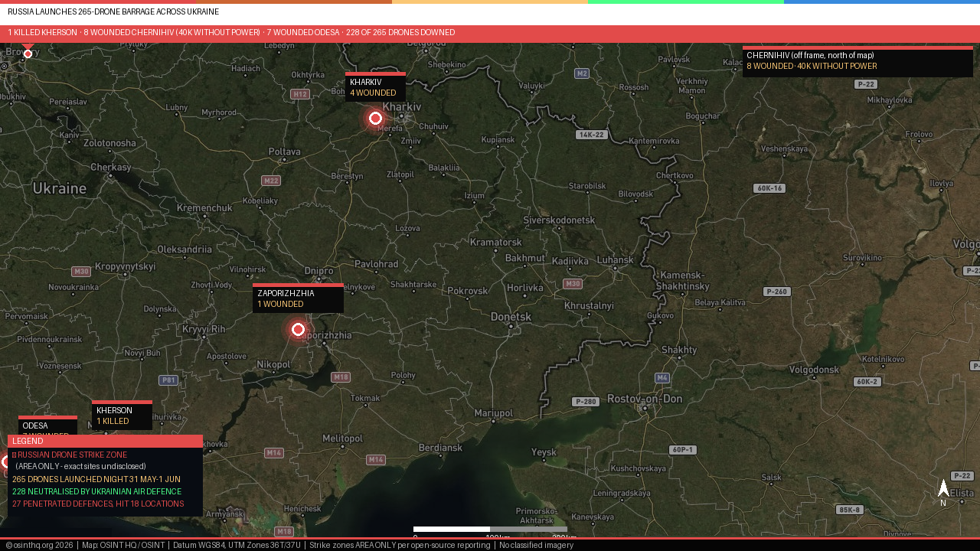Click the 'Kryvyi Rih' city label

pos(204,329)
